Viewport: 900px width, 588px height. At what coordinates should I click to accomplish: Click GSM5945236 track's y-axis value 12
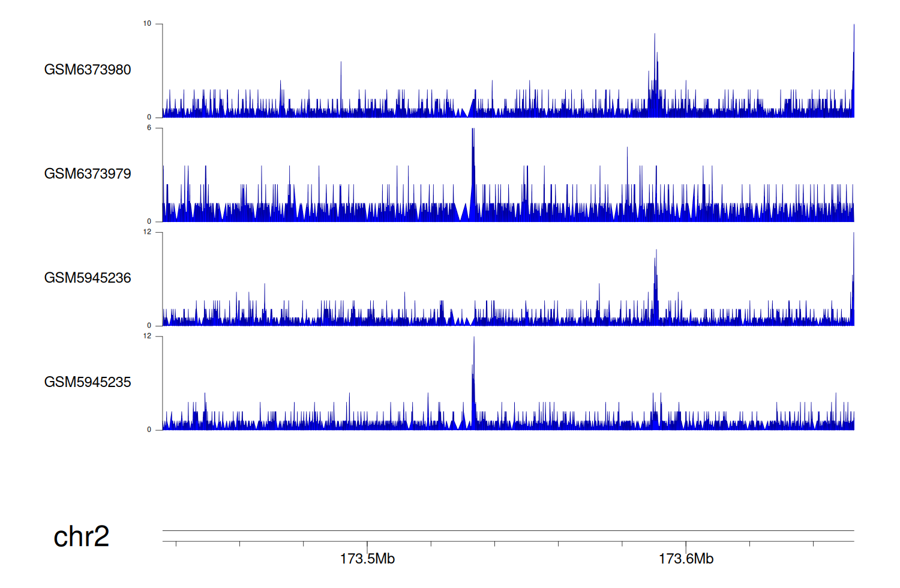tap(147, 232)
